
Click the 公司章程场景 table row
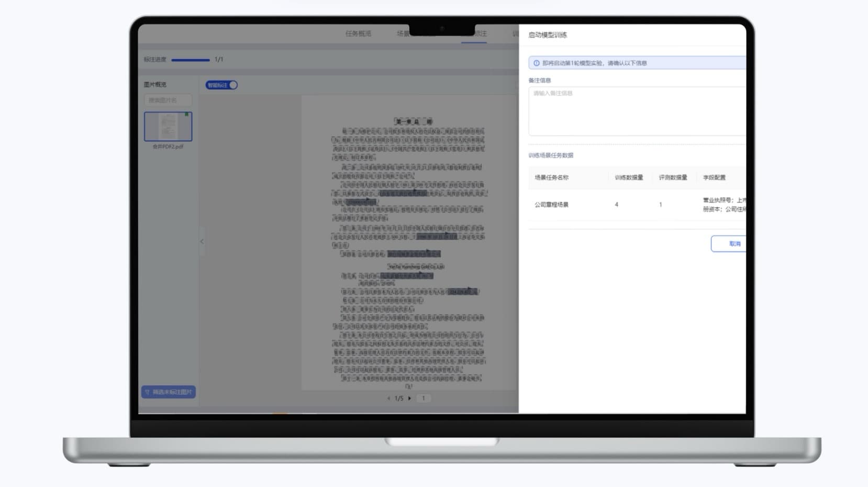[x=551, y=205]
